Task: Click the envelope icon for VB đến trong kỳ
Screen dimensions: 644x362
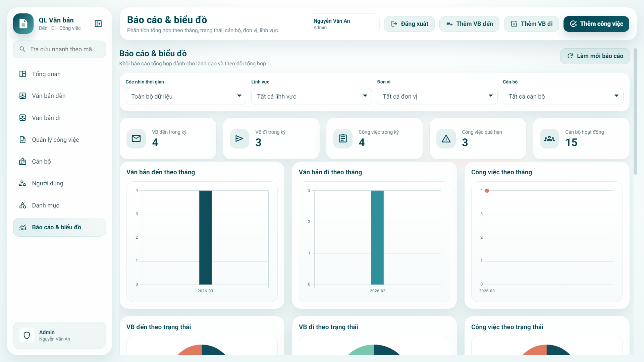Action: tap(136, 138)
